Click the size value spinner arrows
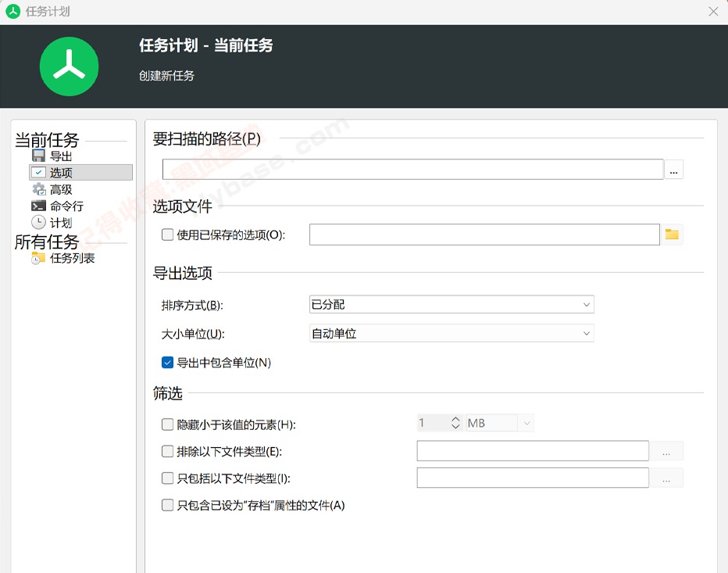 click(456, 423)
